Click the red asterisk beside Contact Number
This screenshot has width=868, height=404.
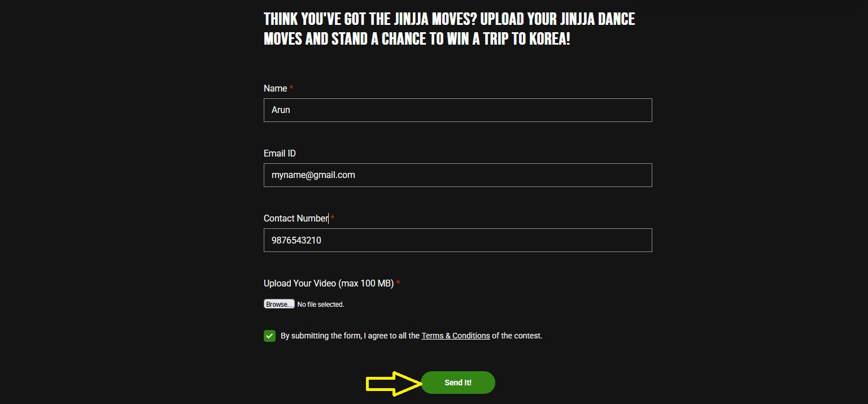[x=333, y=218]
